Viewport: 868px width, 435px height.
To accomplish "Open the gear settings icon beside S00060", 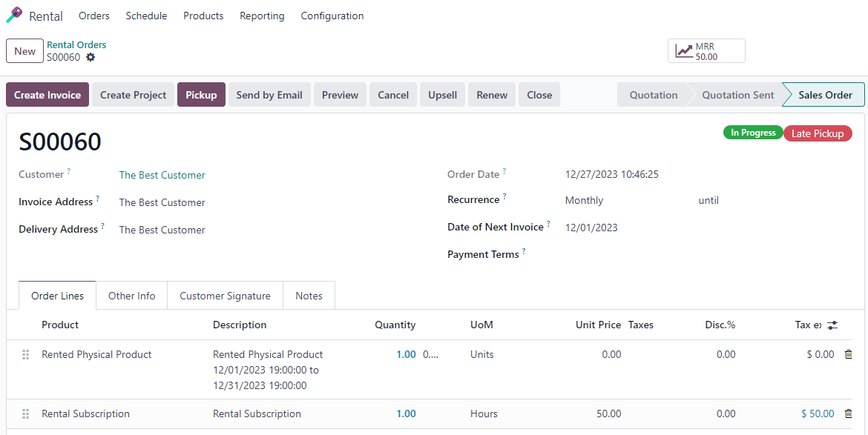I will (x=91, y=57).
